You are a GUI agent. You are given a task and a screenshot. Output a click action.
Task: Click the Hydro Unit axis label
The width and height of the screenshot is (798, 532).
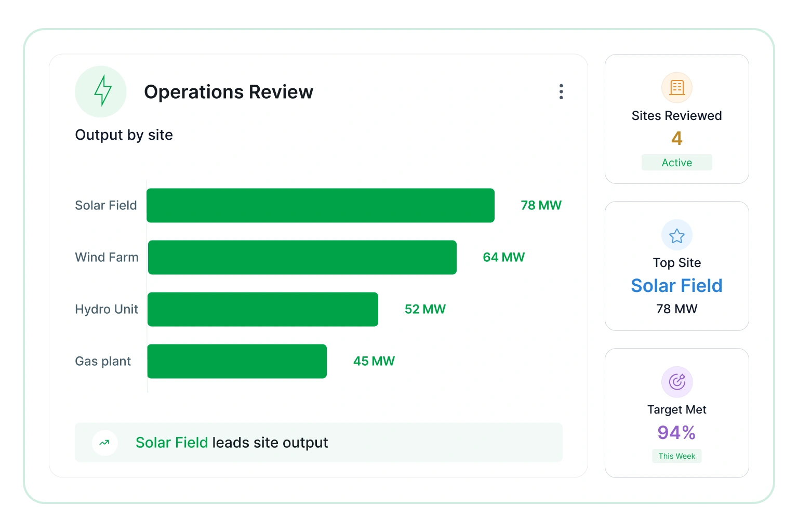pos(107,309)
